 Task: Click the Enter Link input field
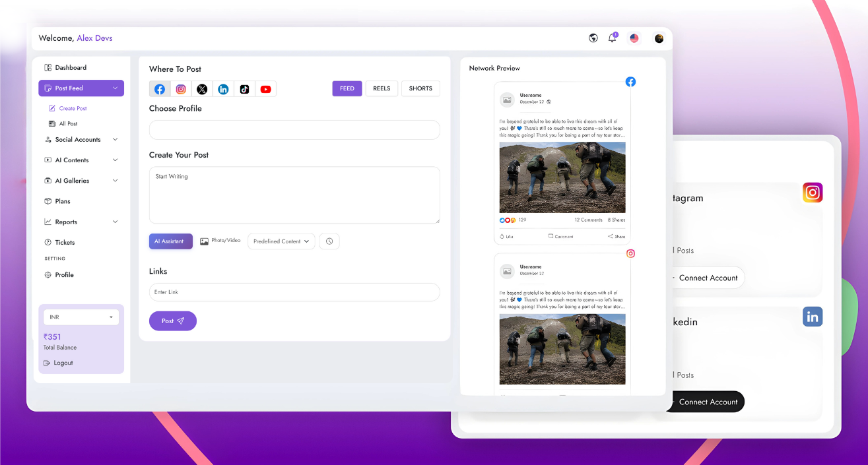(x=294, y=292)
